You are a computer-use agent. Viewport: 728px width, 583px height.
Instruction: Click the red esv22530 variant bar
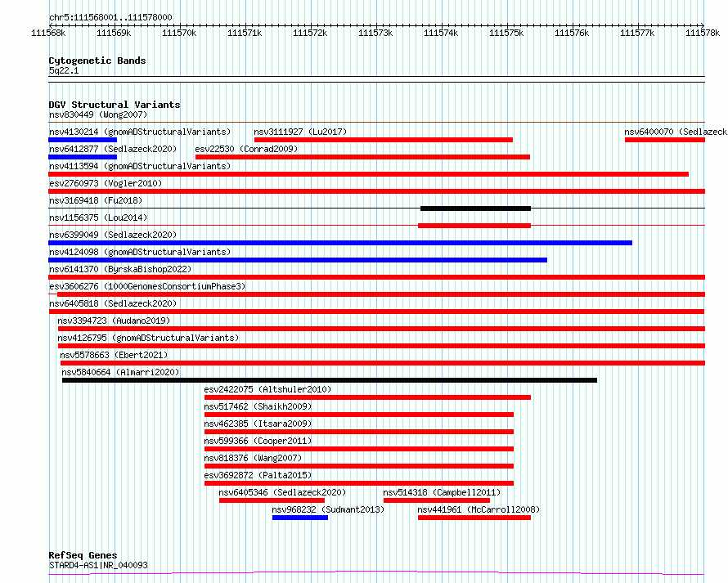pyautogui.click(x=362, y=157)
